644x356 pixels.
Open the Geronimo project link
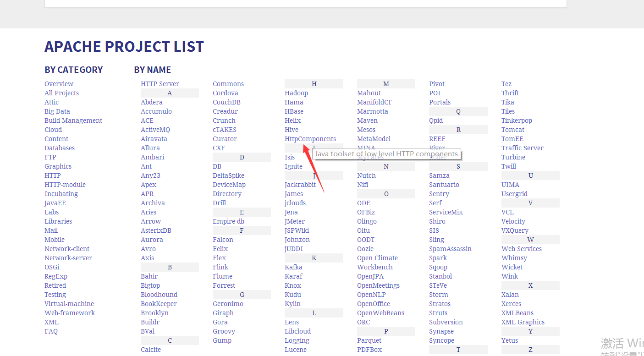(228, 304)
